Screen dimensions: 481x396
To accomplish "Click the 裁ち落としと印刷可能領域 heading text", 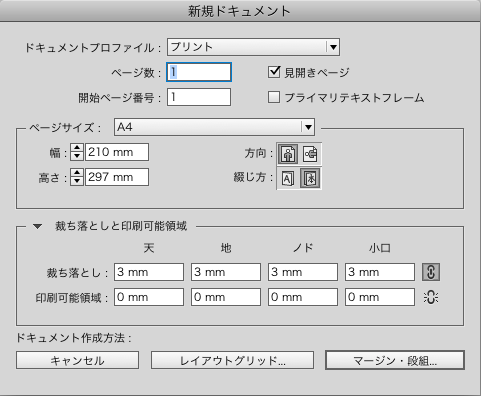I will (x=121, y=226).
